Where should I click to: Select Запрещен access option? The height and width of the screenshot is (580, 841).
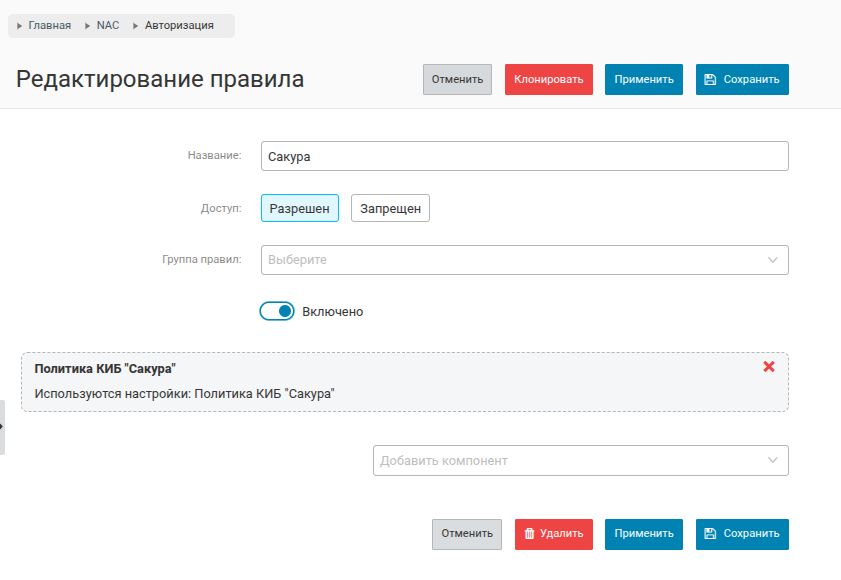390,208
